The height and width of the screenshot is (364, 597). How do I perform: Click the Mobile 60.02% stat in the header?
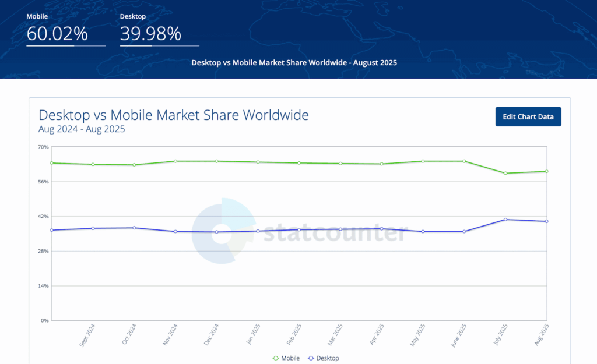click(57, 34)
